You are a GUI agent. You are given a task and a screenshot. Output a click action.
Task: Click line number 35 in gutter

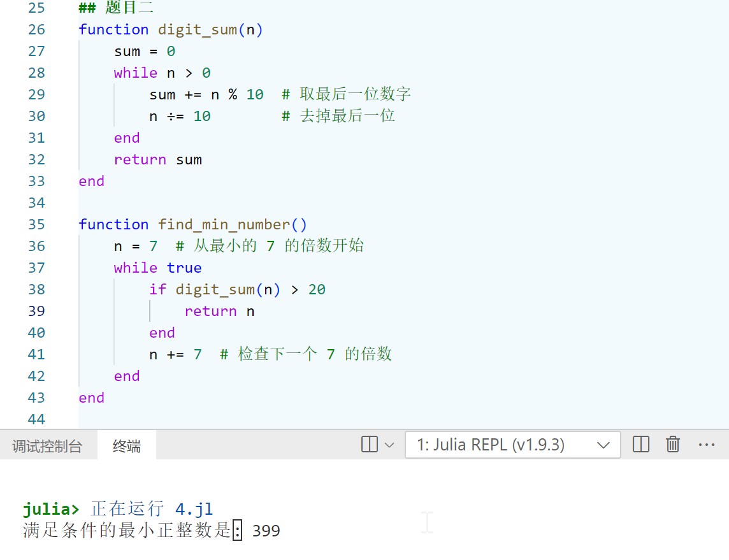tap(37, 224)
